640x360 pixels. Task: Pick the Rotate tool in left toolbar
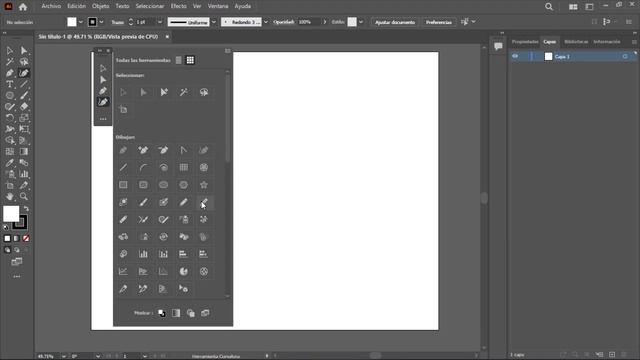pyautogui.click(x=9, y=118)
